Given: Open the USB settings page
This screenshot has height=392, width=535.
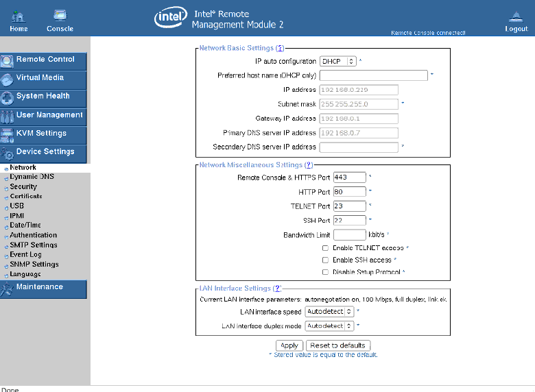Looking at the screenshot, I should (16, 206).
